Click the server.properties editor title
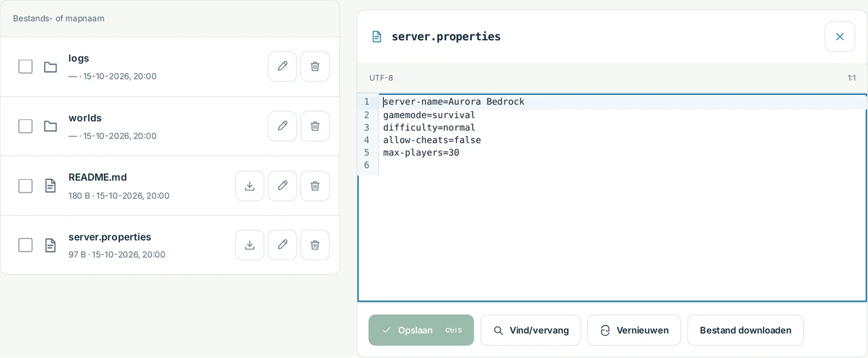The height and width of the screenshot is (358, 868). (x=446, y=37)
